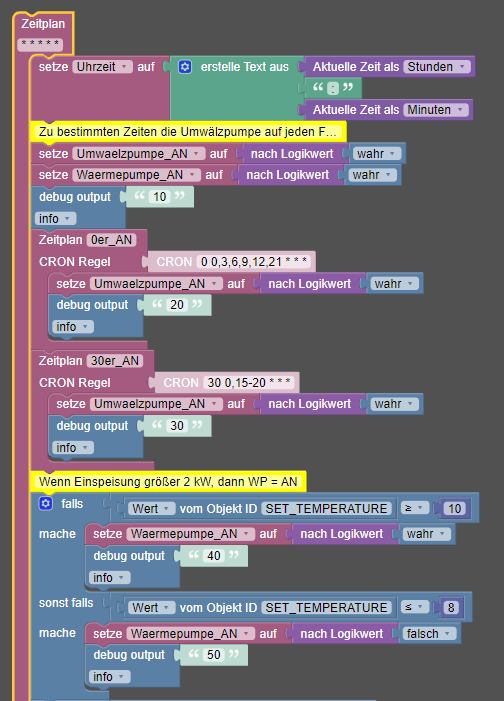Image resolution: width=504 pixels, height=701 pixels.
Task: Edit CRON rule '30 0,15-20 * * *'
Action: pyautogui.click(x=249, y=383)
